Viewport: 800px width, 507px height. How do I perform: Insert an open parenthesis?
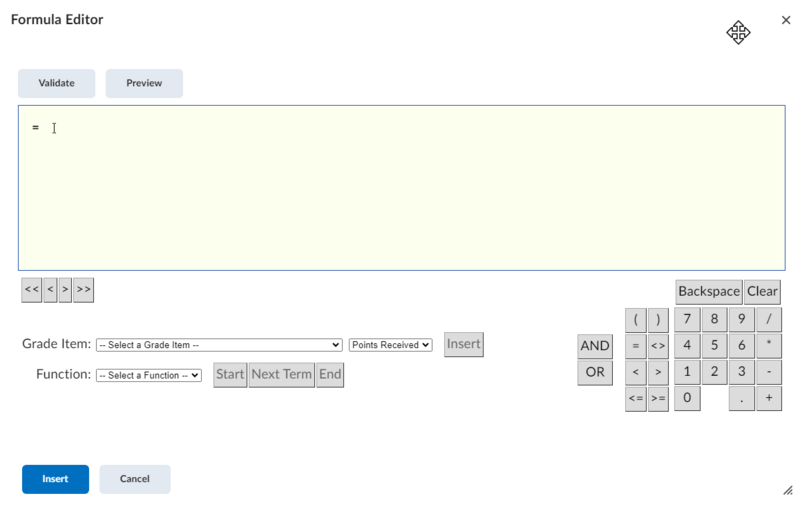[635, 320]
